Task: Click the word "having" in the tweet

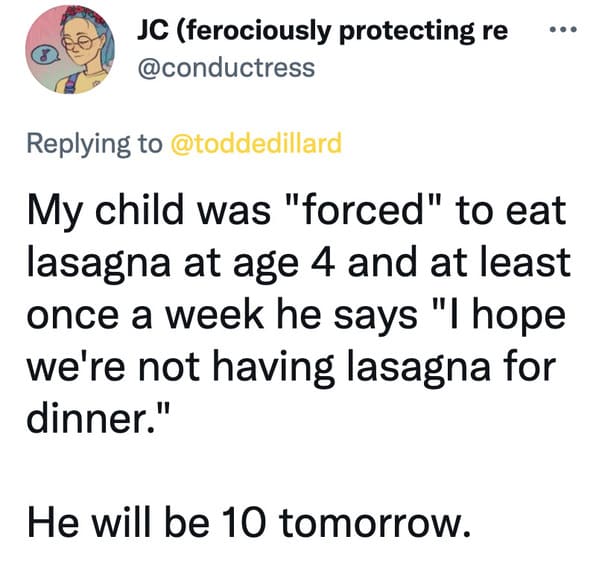Action: [273, 370]
